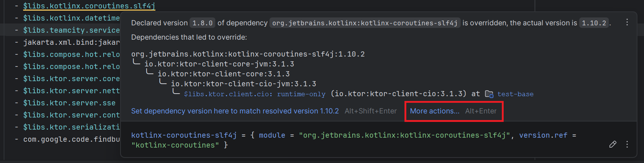Click the $libs.ktor.serializati dependency line
The width and height of the screenshot is (644, 163).
point(71,127)
